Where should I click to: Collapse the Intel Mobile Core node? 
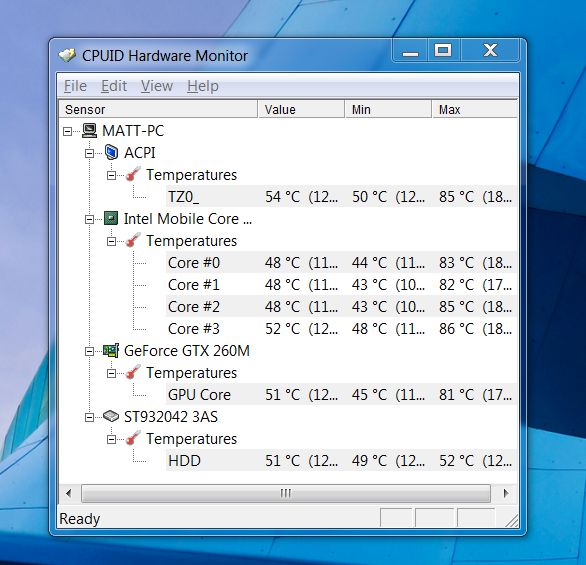[x=89, y=219]
